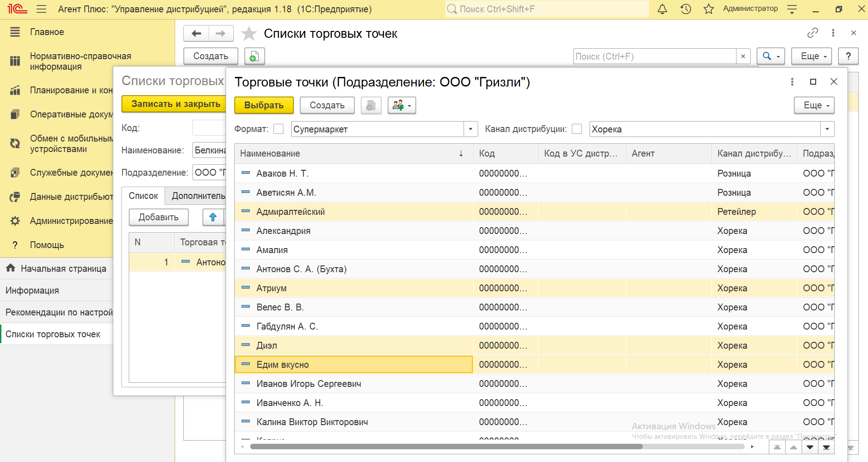Select Списки торговых точек open-window tab
This screenshot has height=462, width=868.
coord(56,334)
